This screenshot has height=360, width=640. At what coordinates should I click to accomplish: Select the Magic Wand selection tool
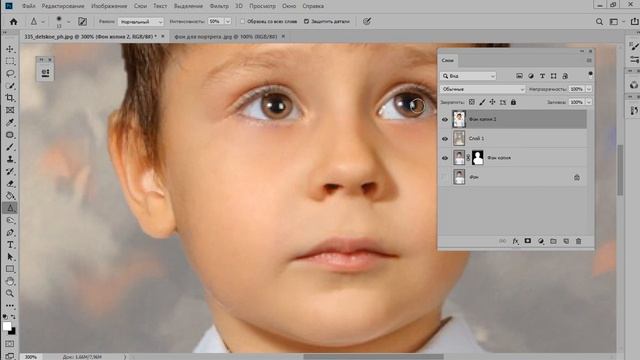[x=10, y=86]
